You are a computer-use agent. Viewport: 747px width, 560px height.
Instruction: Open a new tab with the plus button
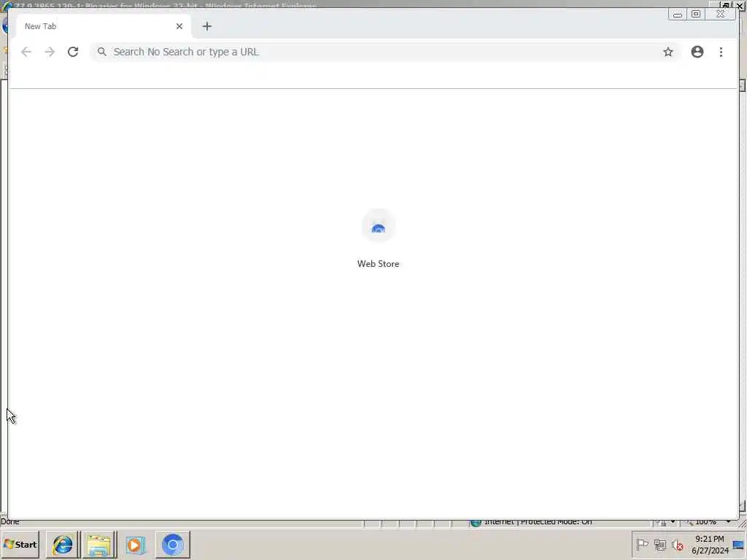point(206,26)
